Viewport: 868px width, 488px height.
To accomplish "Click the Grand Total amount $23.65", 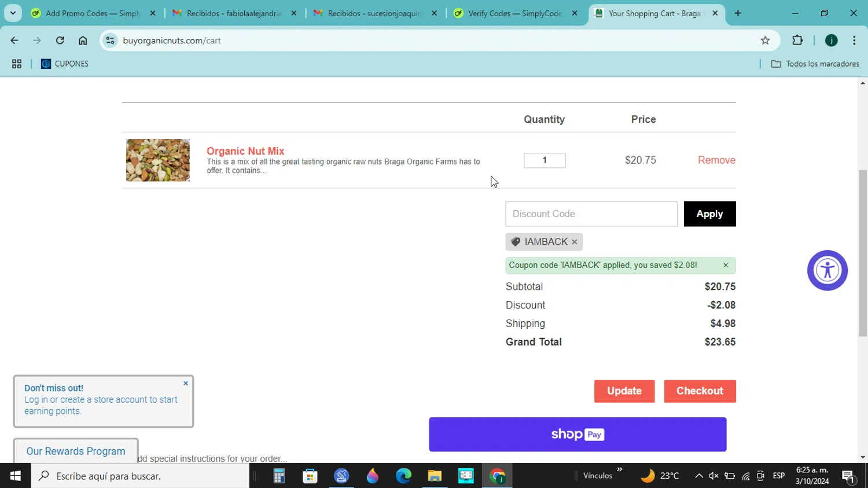I will pyautogui.click(x=720, y=342).
